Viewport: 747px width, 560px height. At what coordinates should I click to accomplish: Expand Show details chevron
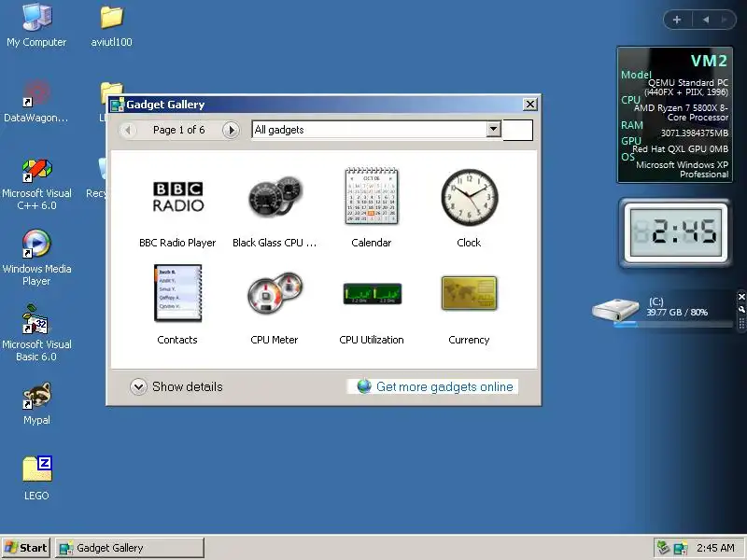pos(138,386)
